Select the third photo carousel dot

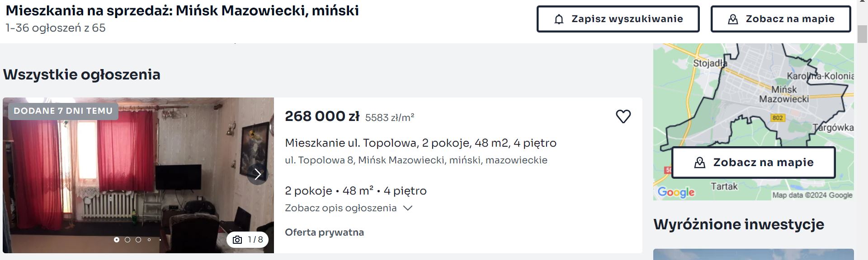[x=138, y=240]
